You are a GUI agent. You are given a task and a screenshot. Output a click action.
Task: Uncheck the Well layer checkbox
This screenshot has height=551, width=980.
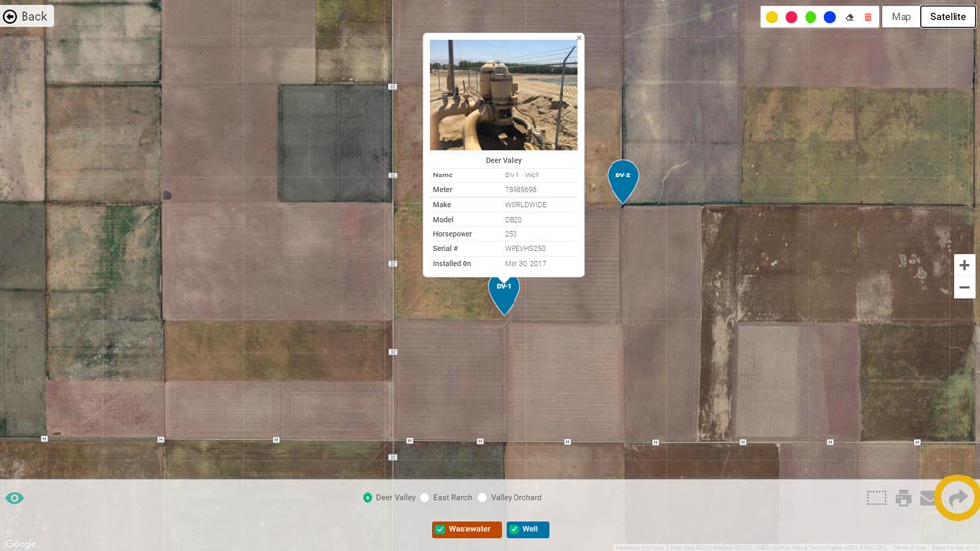click(514, 529)
